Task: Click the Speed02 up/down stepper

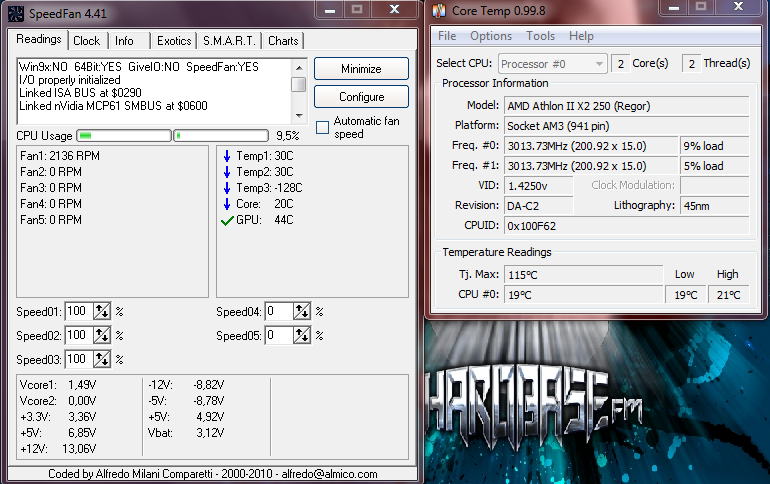Action: point(102,335)
